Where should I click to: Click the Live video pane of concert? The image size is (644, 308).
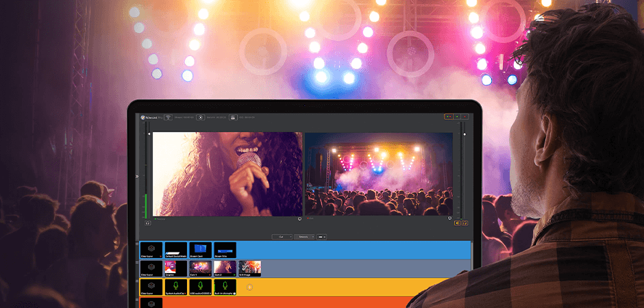[x=379, y=174]
